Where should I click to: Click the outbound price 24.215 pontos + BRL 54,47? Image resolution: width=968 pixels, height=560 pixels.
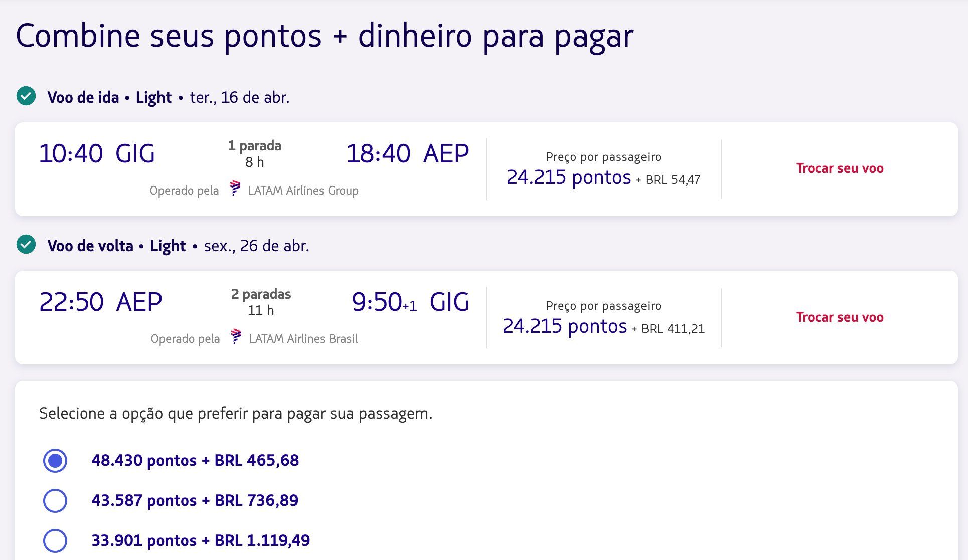click(x=603, y=178)
